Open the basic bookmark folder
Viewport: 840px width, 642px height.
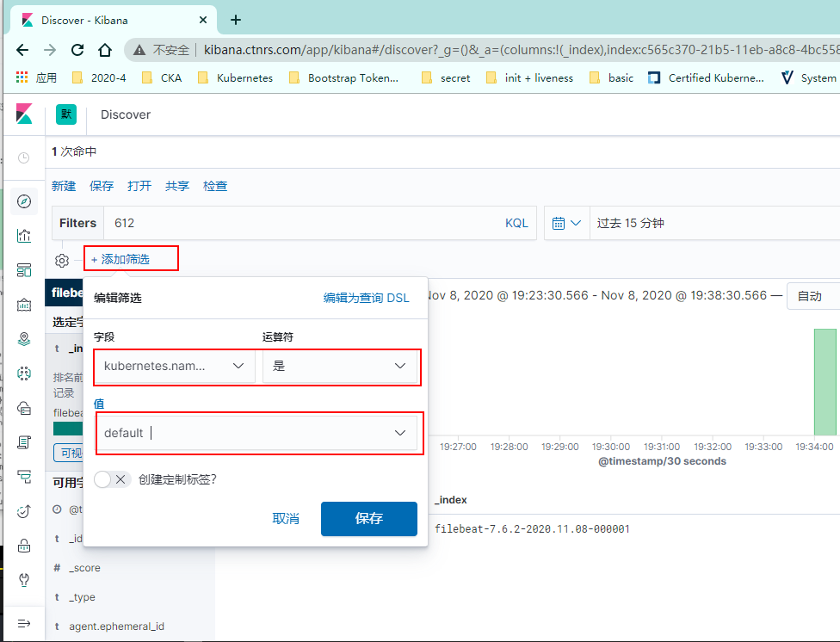point(612,77)
